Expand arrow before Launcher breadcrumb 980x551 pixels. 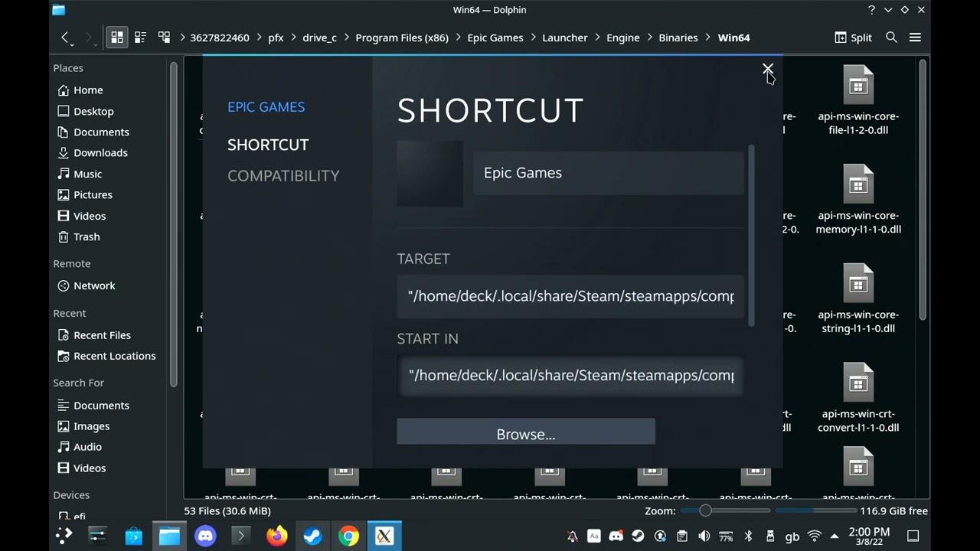pyautogui.click(x=533, y=37)
